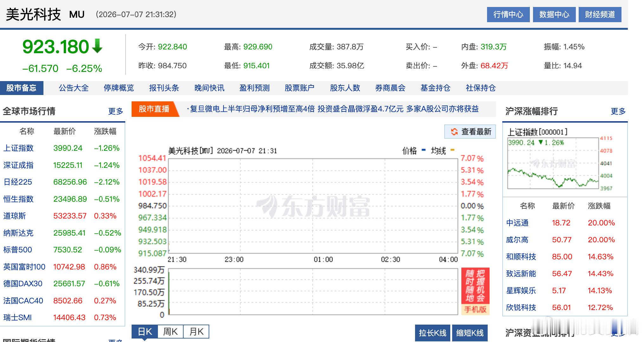Open 股东人数 menu item

click(x=345, y=88)
